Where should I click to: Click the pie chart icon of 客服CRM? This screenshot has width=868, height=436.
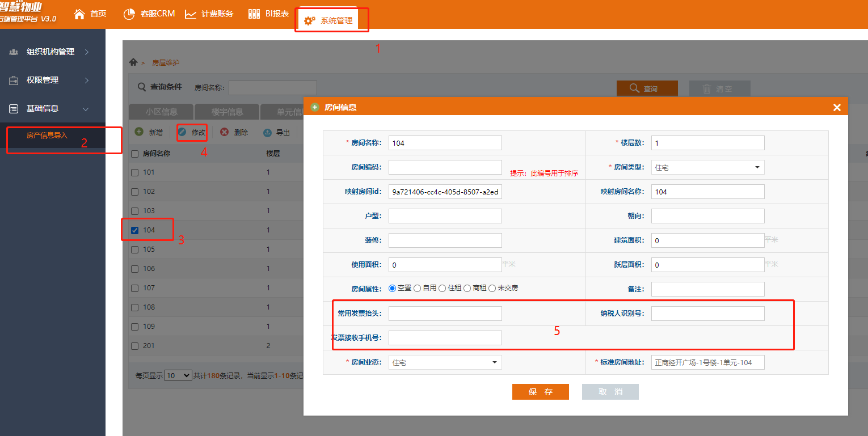(x=129, y=14)
